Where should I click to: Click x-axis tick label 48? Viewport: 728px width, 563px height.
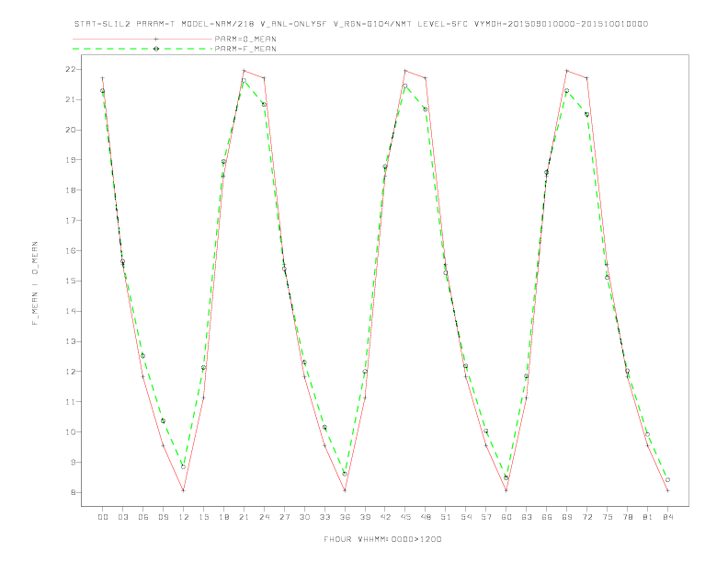coord(426,517)
